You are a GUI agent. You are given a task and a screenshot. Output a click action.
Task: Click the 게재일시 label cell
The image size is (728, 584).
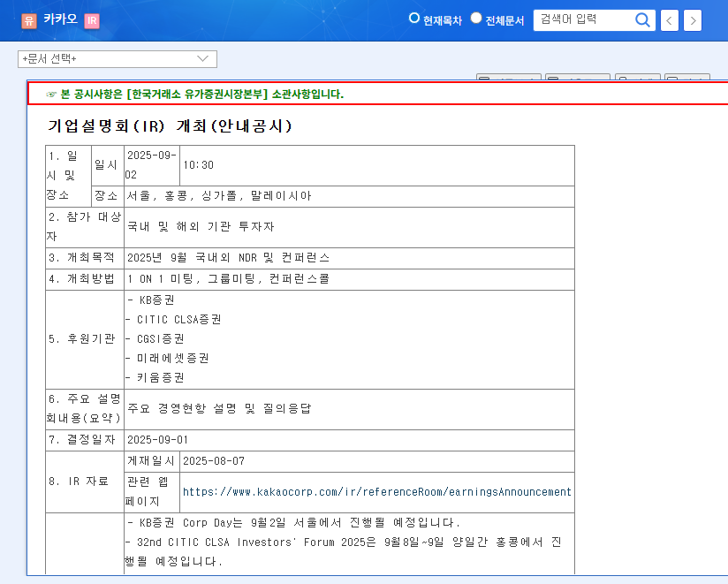click(151, 461)
